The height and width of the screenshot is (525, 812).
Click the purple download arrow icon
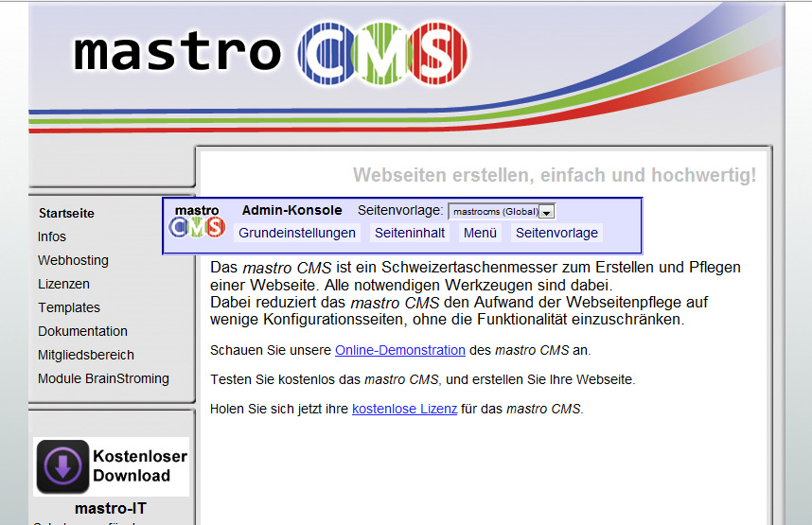(62, 466)
